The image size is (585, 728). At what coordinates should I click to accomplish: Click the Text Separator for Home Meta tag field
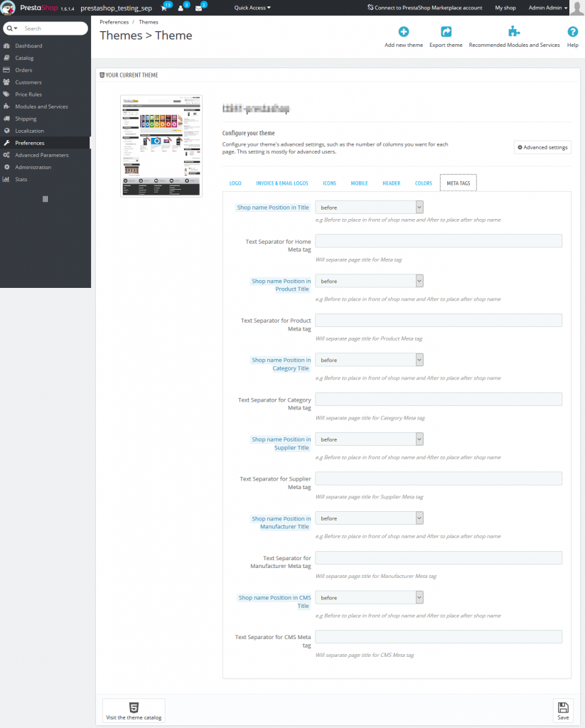(x=438, y=240)
